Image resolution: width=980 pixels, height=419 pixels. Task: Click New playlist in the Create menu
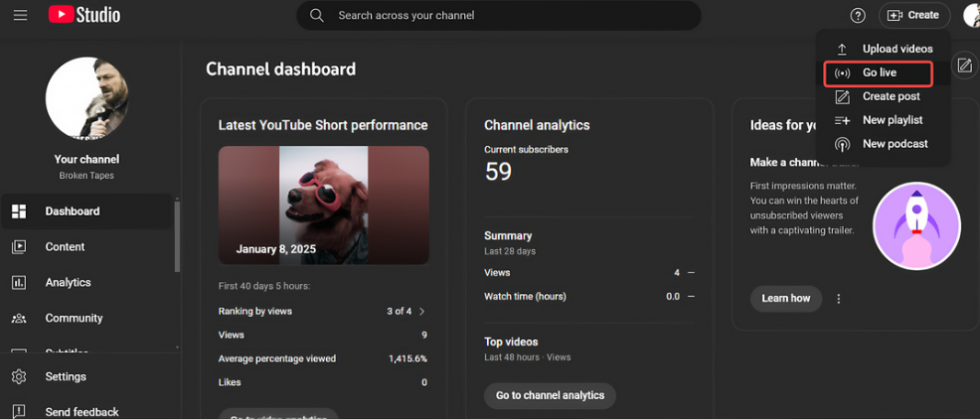tap(884, 120)
